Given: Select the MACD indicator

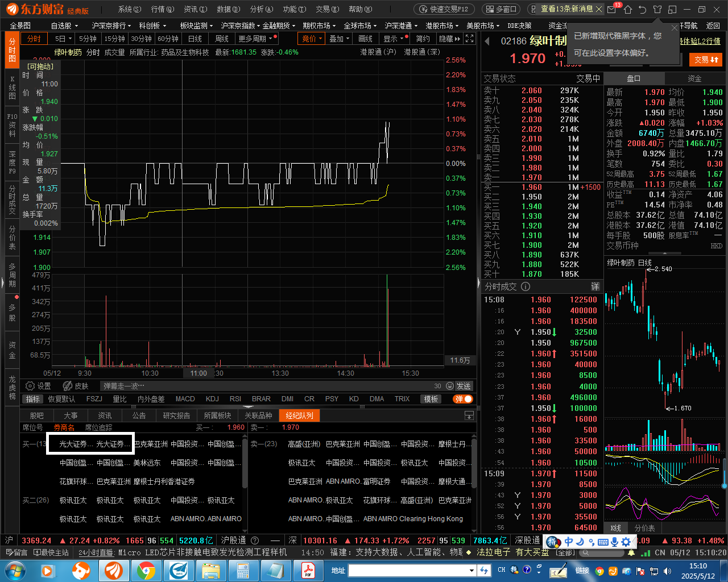Looking at the screenshot, I should click(x=185, y=399).
